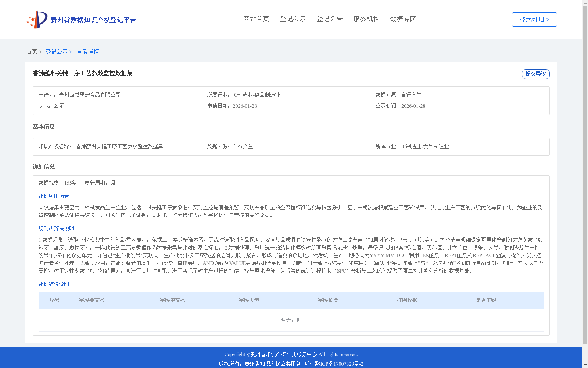Go to 登记公示 in the navigation

[293, 19]
